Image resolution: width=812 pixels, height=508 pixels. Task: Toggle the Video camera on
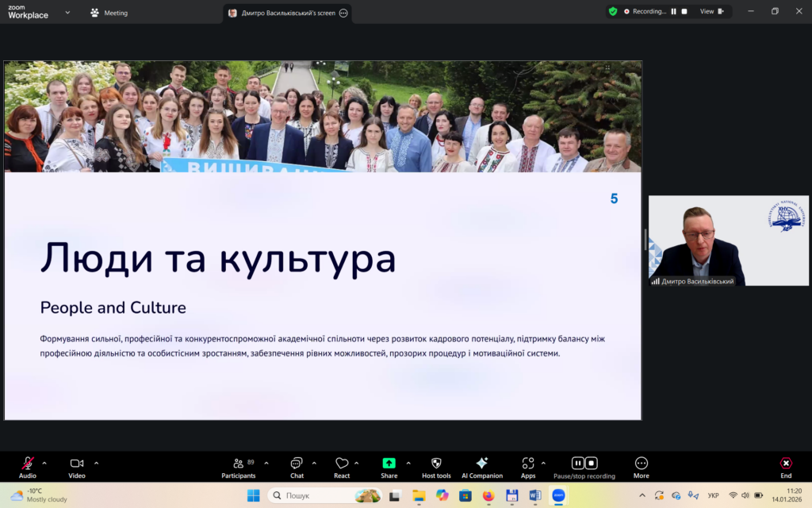pos(77,464)
